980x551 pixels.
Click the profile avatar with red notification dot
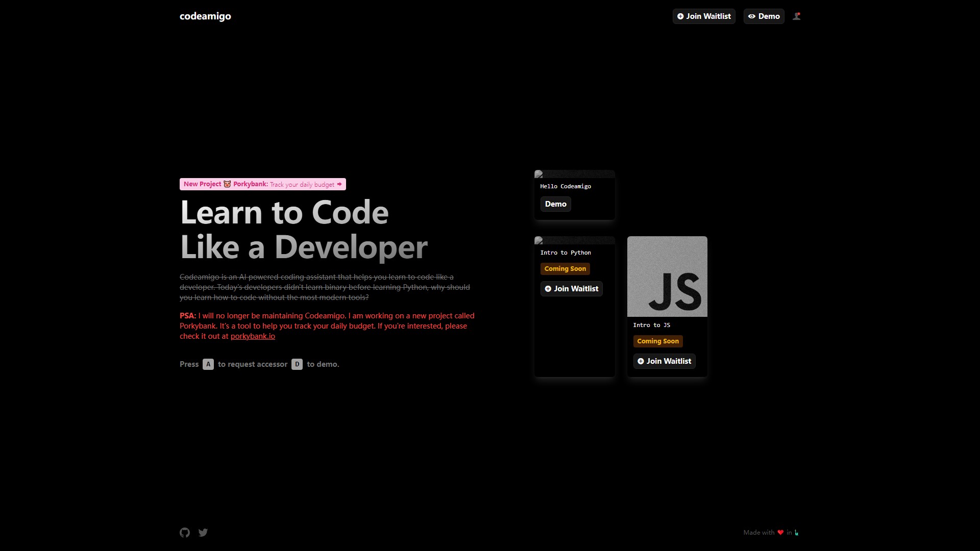796,16
